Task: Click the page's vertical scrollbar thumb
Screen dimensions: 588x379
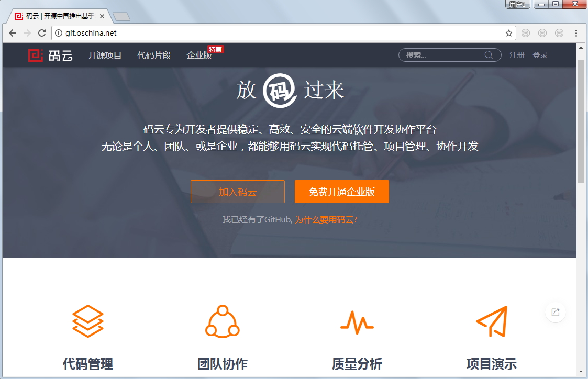Action: [581, 120]
